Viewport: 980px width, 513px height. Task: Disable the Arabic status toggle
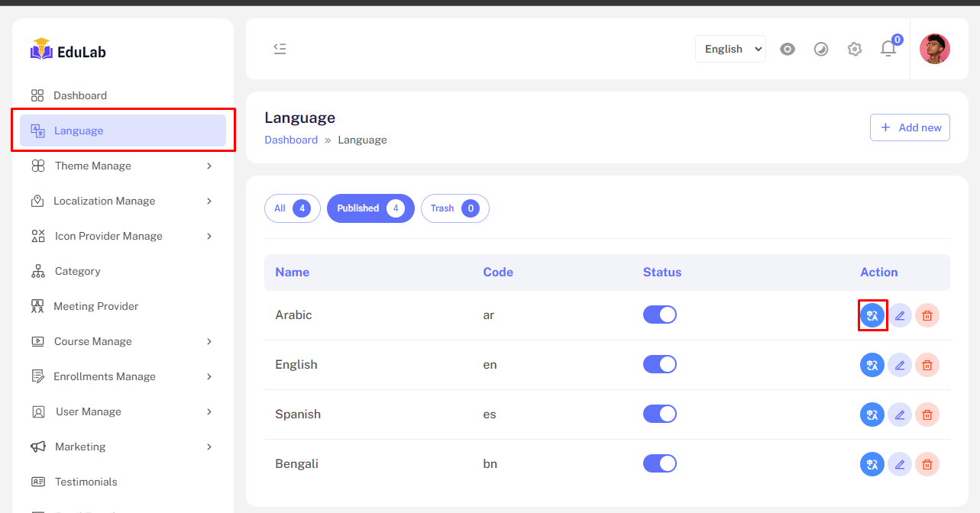pyautogui.click(x=660, y=315)
